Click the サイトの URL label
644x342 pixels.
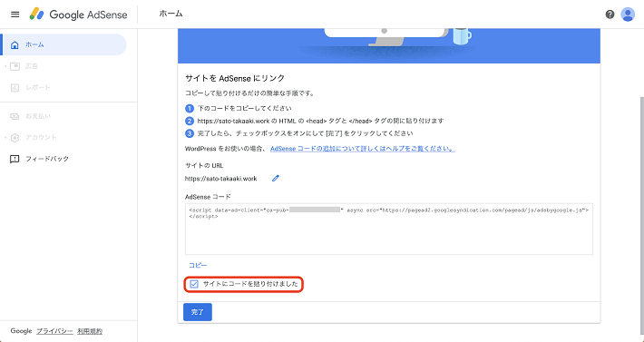pyautogui.click(x=204, y=166)
